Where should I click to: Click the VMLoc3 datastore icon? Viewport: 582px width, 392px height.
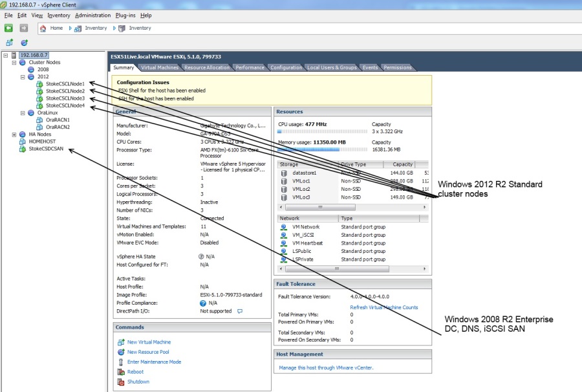[284, 197]
